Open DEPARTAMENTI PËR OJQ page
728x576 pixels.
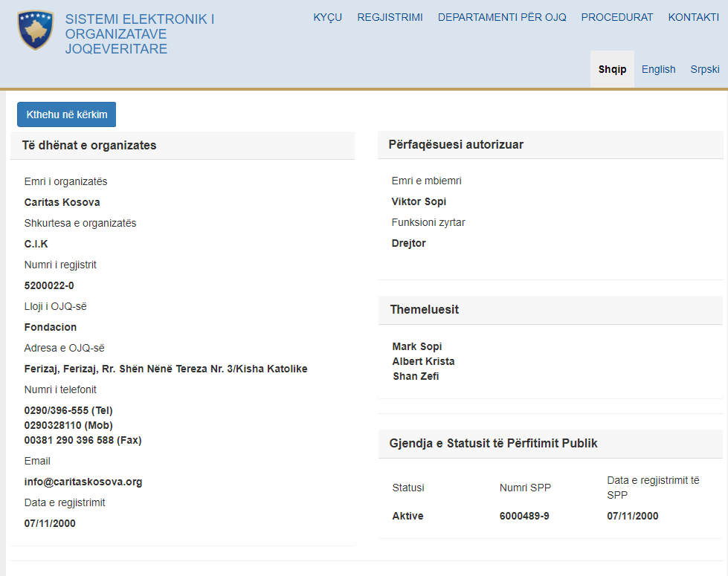click(502, 17)
